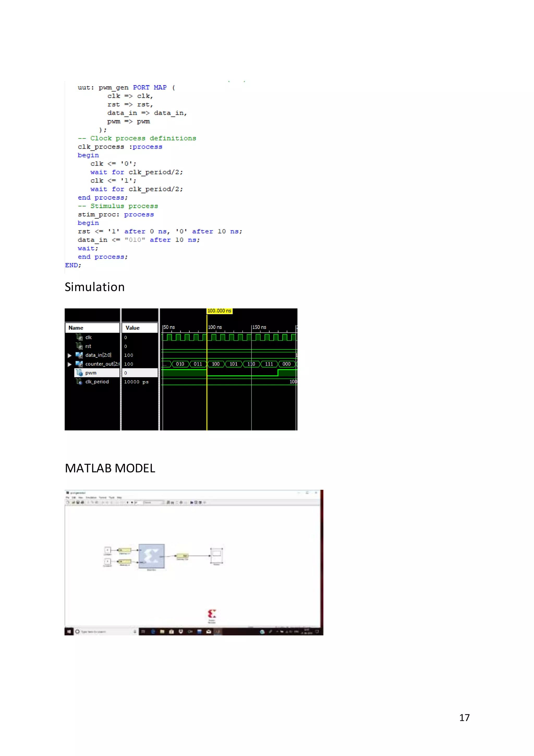Open the notification center icon

317,632
